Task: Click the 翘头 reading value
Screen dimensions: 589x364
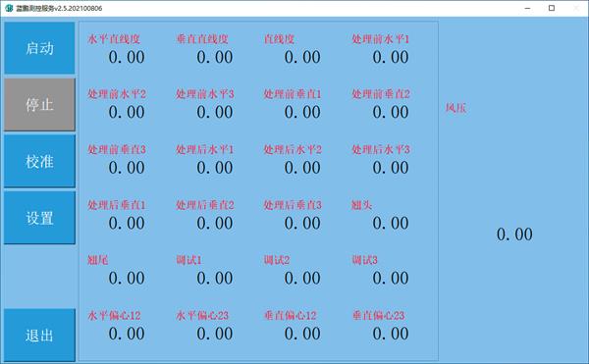Action: (391, 224)
